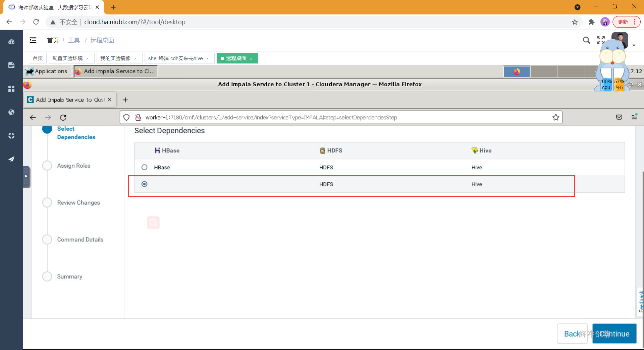
Task: Open the user avatar dropdown arrow
Action: tap(634, 45)
